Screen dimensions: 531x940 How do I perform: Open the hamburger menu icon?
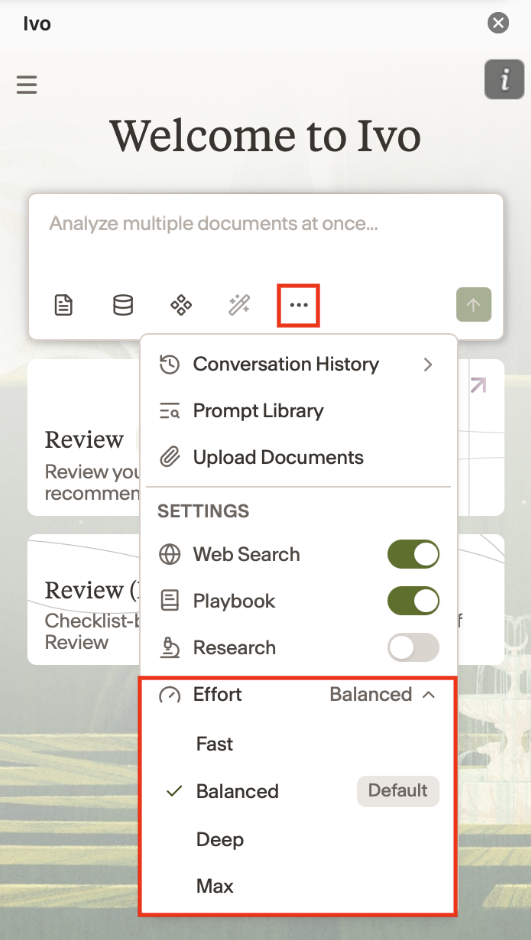pos(26,85)
